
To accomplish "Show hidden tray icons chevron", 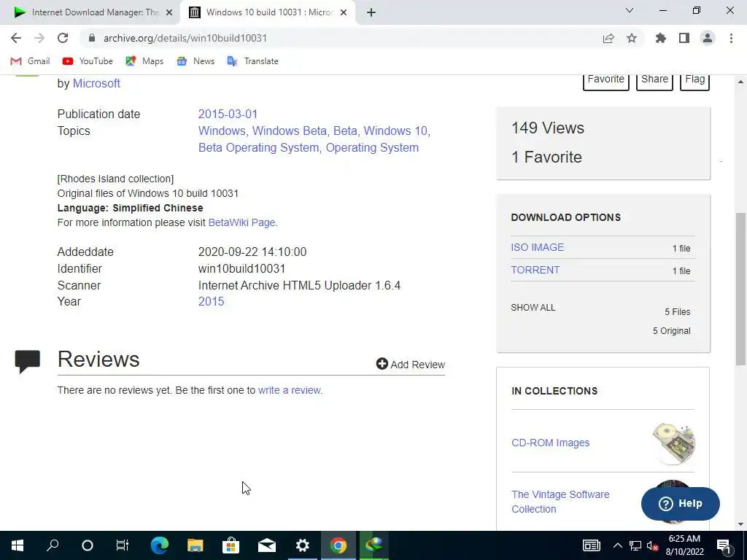I will [x=617, y=545].
